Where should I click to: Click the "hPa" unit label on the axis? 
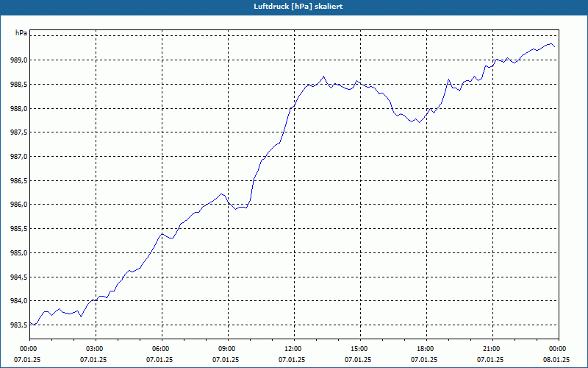pos(21,33)
